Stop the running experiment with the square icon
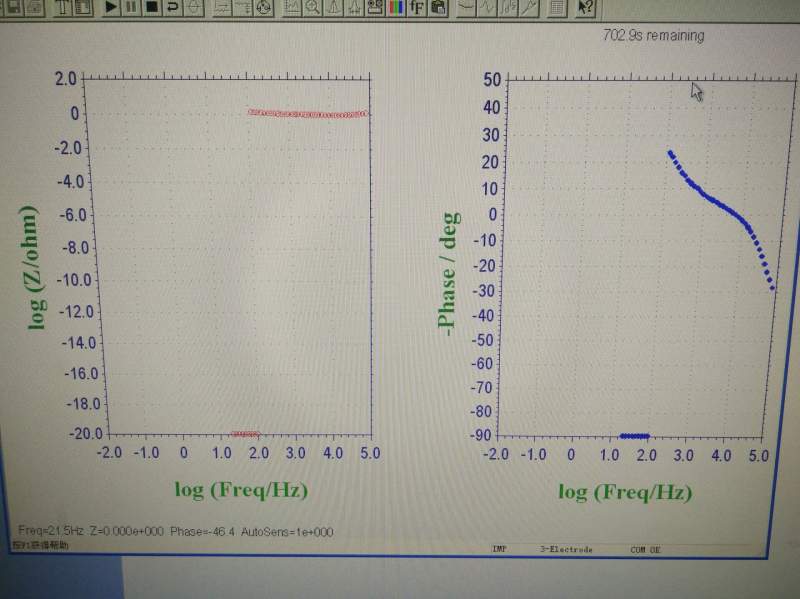Image resolution: width=800 pixels, height=599 pixels. tap(152, 7)
